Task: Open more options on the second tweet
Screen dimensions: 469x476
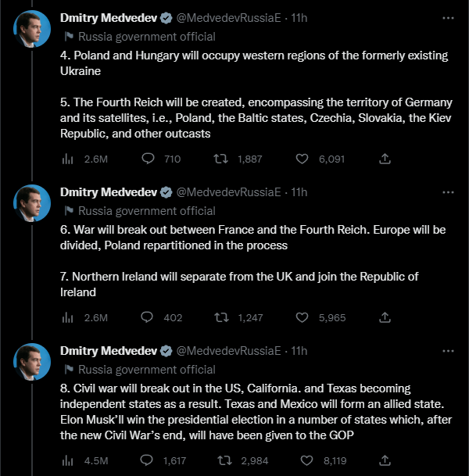Action: [x=447, y=192]
